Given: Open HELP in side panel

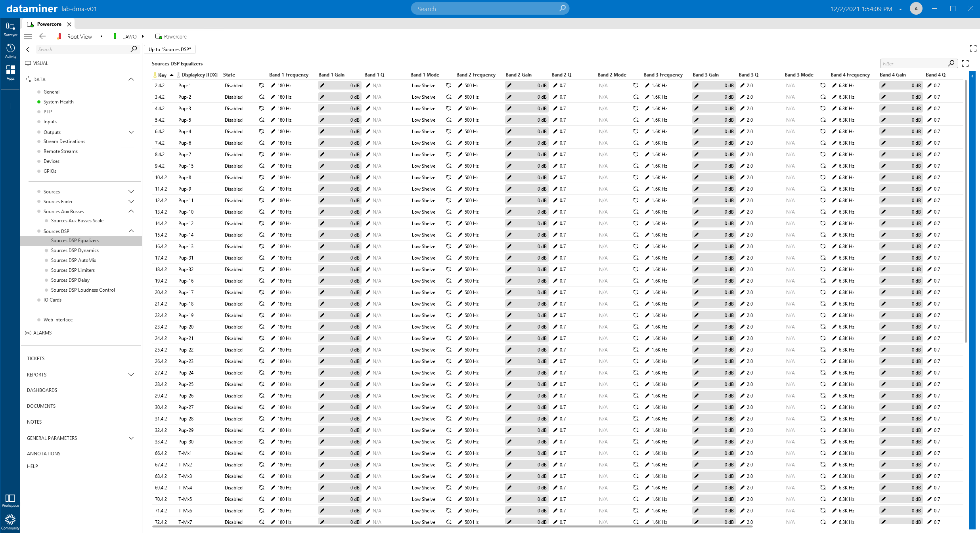Looking at the screenshot, I should (33, 466).
